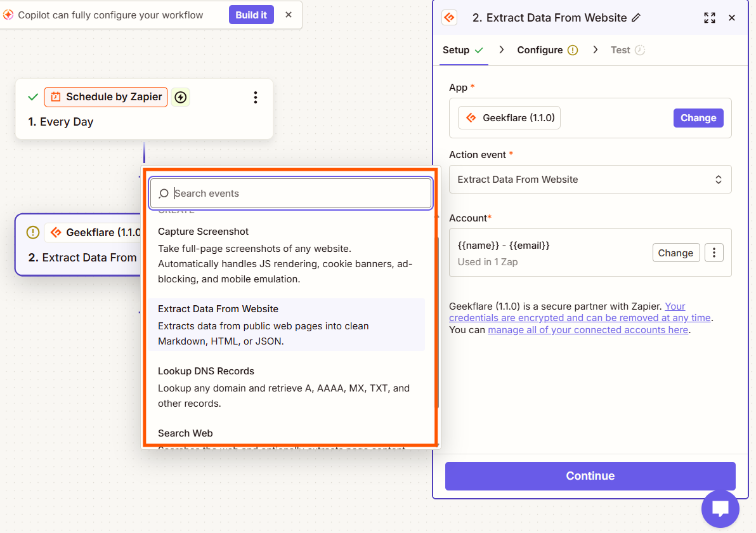This screenshot has height=533, width=756.
Task: Click the warning icon on Geekflare step
Action: pyautogui.click(x=33, y=232)
